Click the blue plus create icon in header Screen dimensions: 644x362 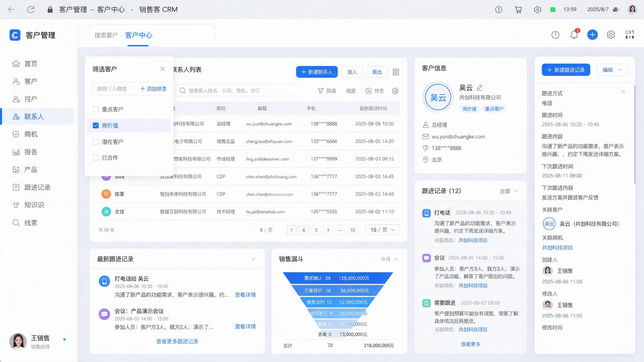pos(592,34)
